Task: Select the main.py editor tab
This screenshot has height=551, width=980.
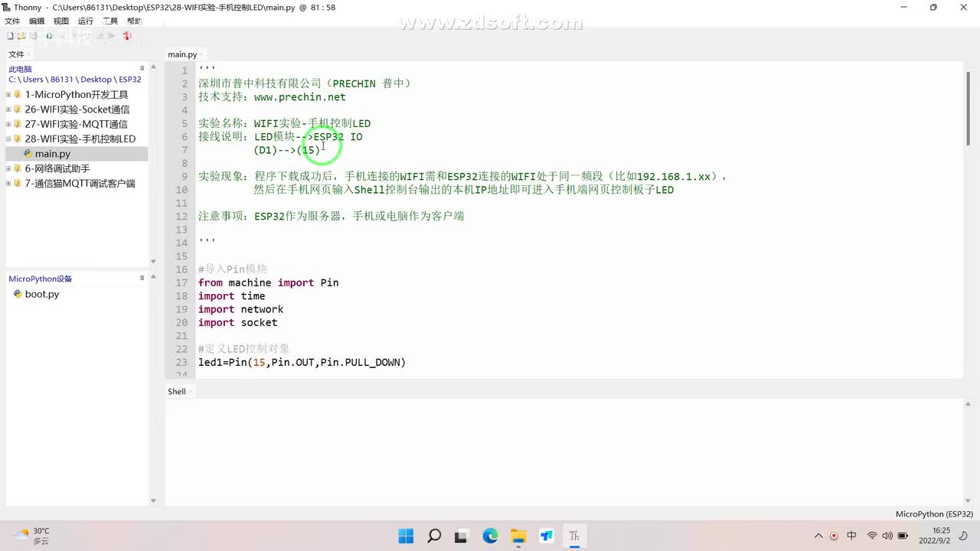Action: pyautogui.click(x=182, y=54)
